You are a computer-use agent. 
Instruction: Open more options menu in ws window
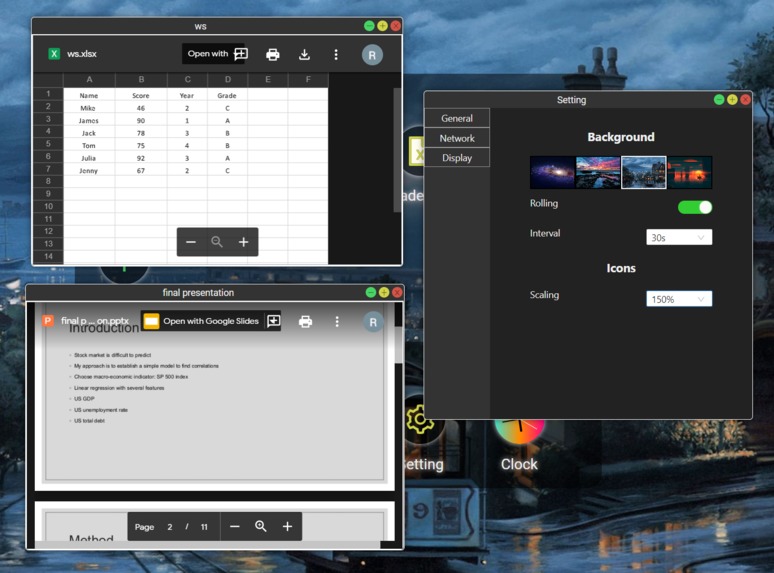(x=336, y=54)
